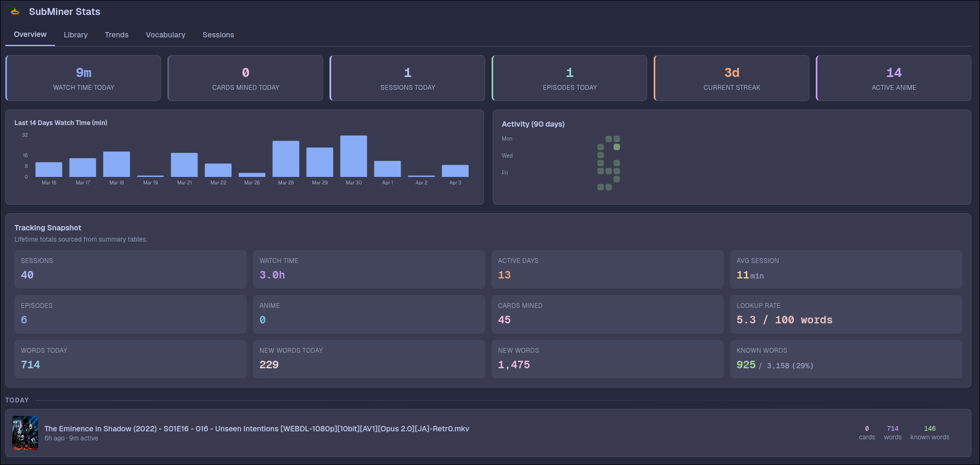This screenshot has height=465, width=980.
Task: Click the Active Anime stat card
Action: tap(893, 78)
